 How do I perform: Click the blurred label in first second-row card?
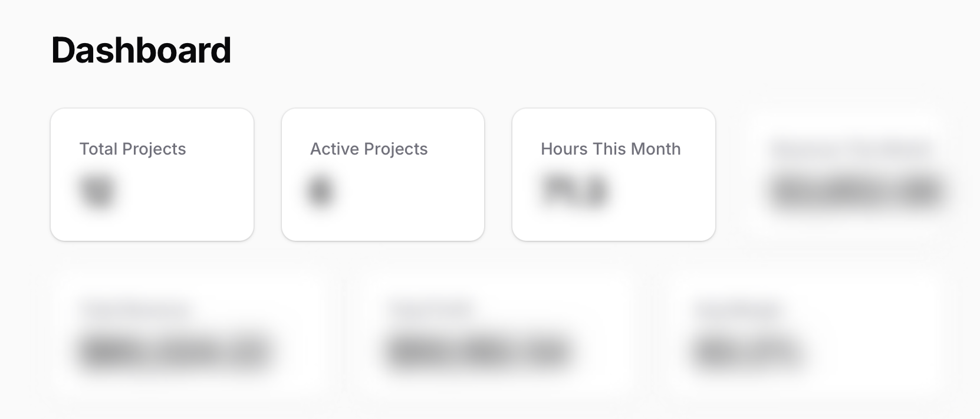coord(136,310)
